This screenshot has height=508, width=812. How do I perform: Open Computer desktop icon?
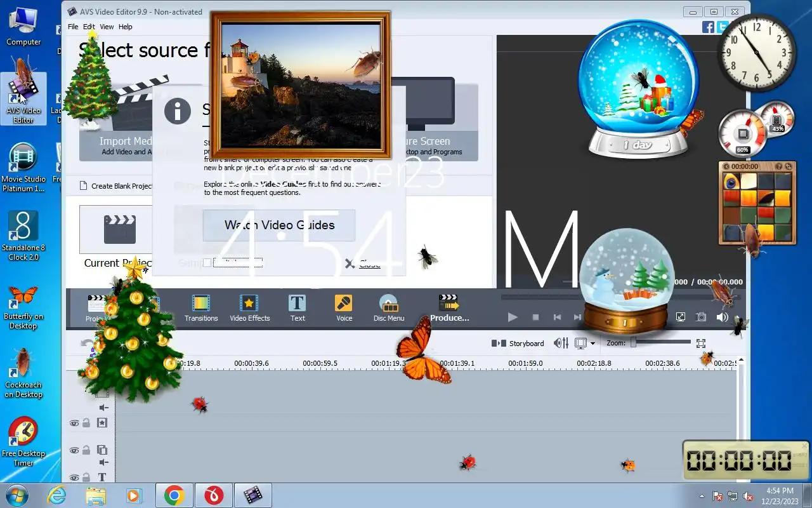23,27
